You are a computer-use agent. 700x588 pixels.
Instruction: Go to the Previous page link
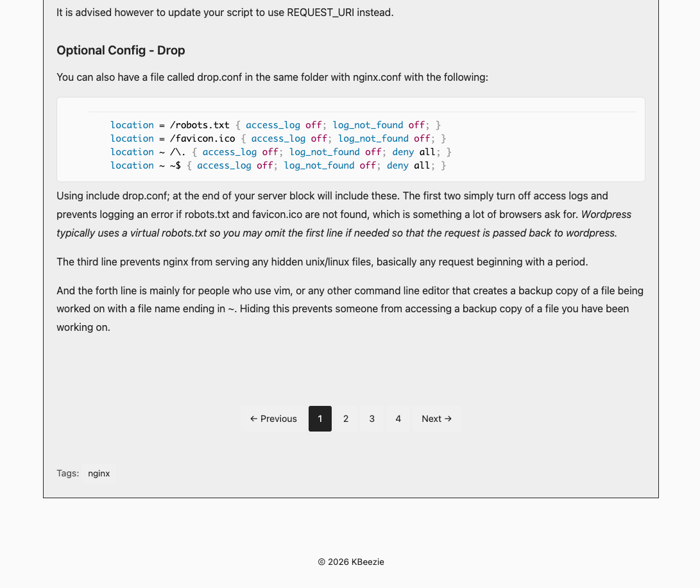pos(273,419)
